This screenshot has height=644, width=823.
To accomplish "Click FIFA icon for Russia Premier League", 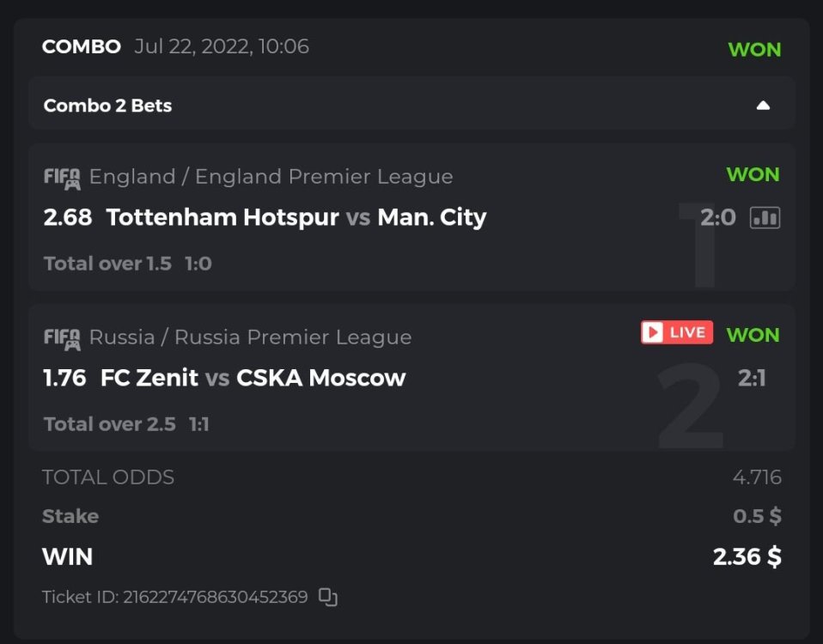I will [x=62, y=337].
